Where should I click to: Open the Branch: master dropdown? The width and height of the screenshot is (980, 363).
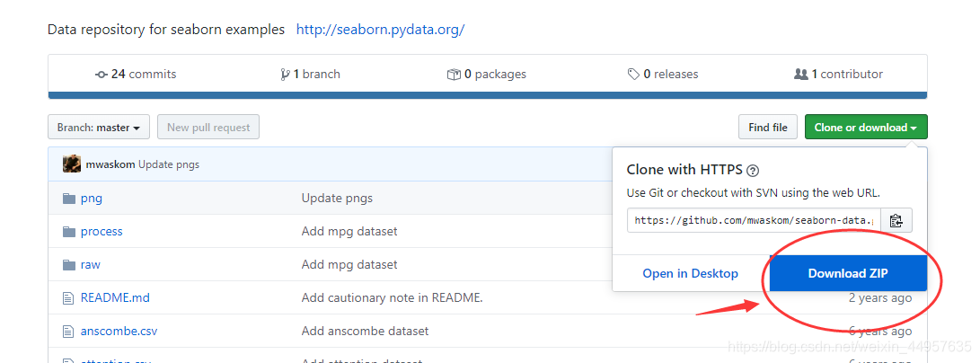[x=98, y=128]
